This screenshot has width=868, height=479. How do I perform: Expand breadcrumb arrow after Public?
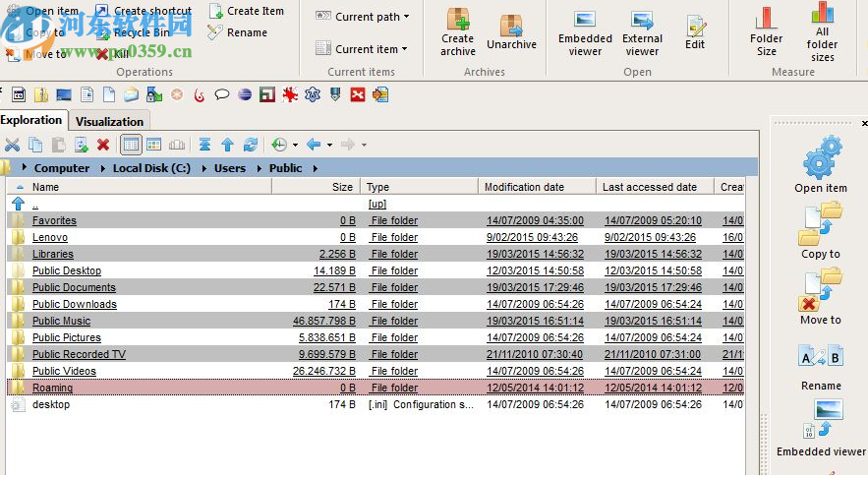[x=315, y=168]
